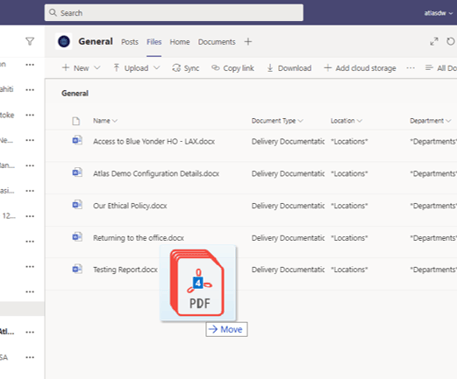This screenshot has height=379, width=457.
Task: Open Document Type column dropdown
Action: tap(277, 121)
